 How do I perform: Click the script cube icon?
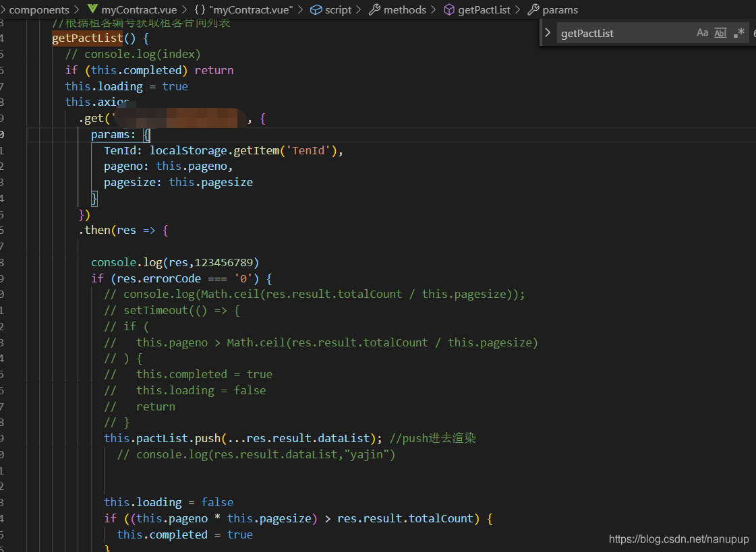tap(316, 9)
